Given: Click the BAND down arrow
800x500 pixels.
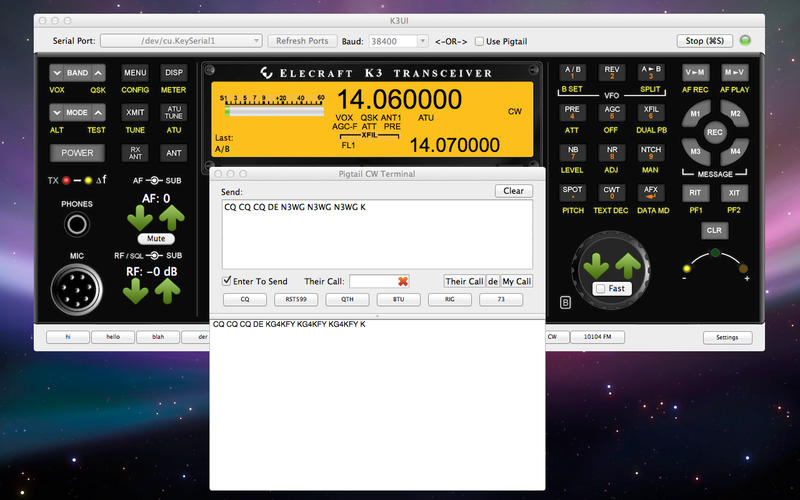Looking at the screenshot, I should (x=57, y=73).
